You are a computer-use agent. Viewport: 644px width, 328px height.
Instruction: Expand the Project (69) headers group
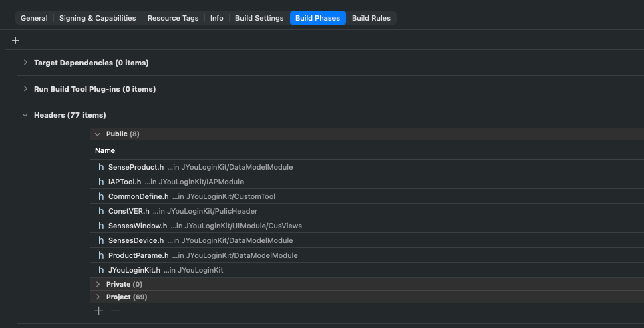(x=98, y=297)
